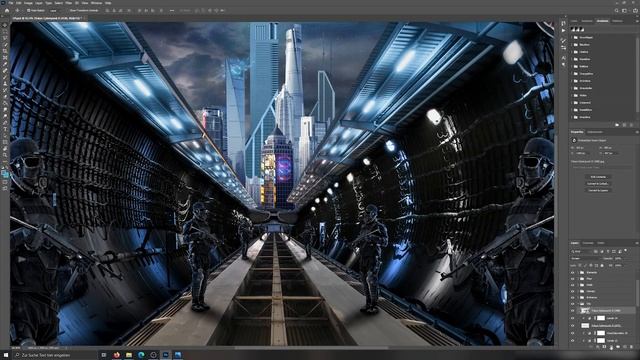Select the Rectangular Marquee tool
The height and width of the screenshot is (360, 640).
coord(5,32)
